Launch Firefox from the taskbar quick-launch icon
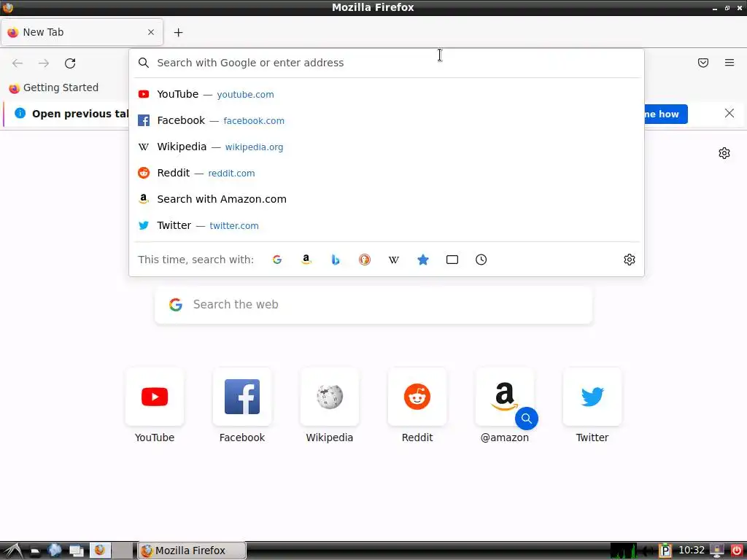747x560 pixels. pos(100,551)
